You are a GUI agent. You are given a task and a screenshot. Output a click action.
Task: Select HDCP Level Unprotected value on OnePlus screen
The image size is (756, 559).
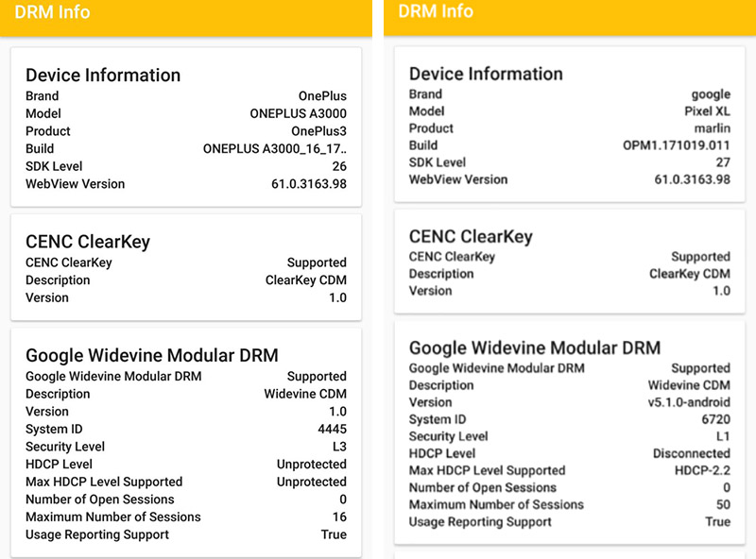coord(312,464)
